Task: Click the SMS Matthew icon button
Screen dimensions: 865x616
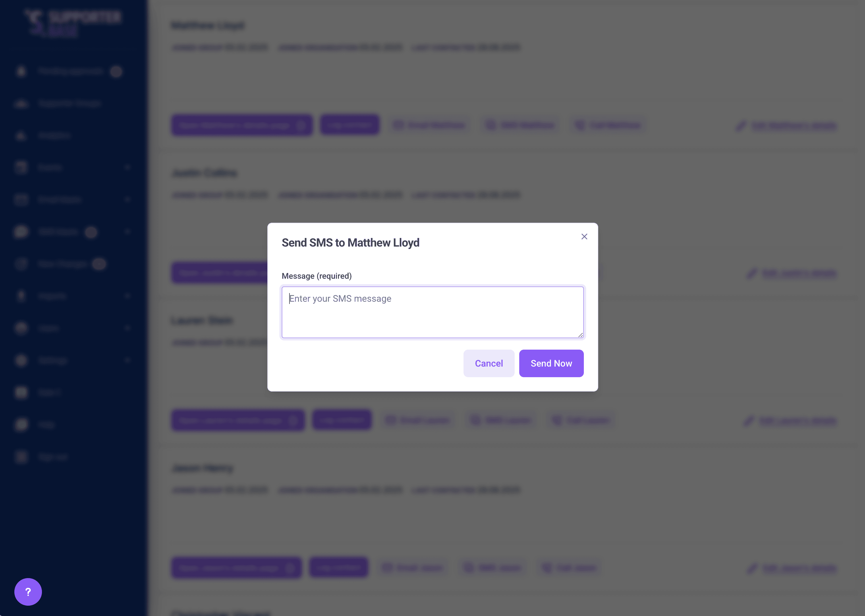Action: (491, 125)
